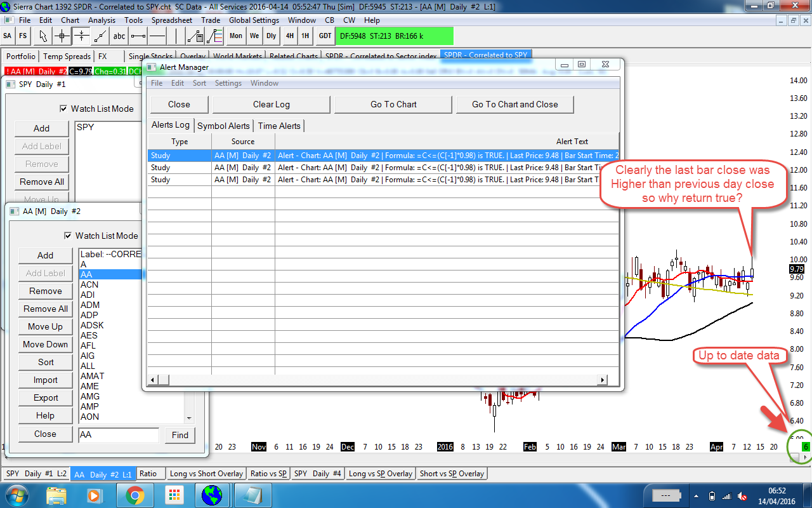Select the pointer tool in toolbar
Screen dimensions: 812x508
43,36
